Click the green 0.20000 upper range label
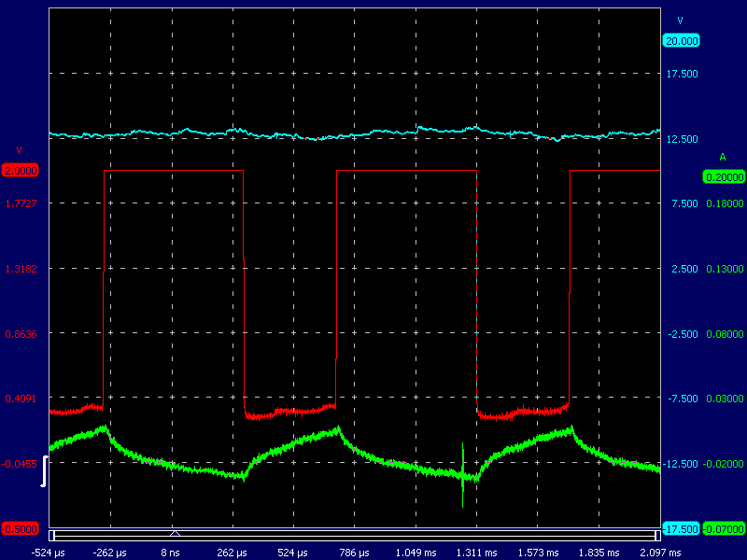The width and height of the screenshot is (747, 560). [723, 176]
